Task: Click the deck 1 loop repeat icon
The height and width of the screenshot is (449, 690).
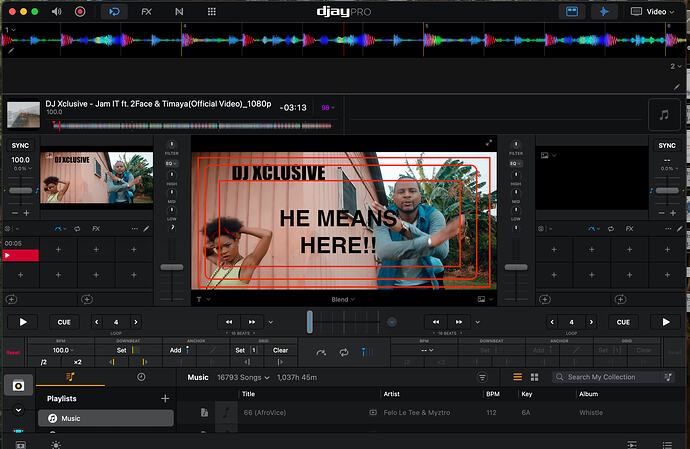Action: [x=77, y=229]
